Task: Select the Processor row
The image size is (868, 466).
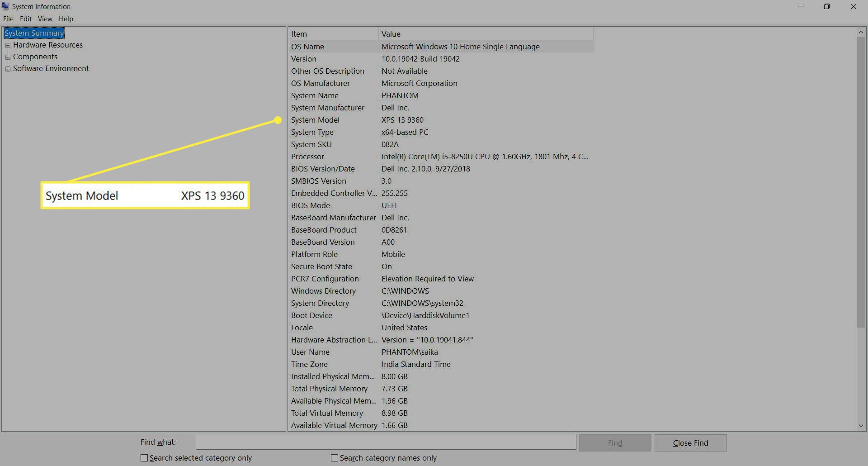Action: (x=441, y=157)
